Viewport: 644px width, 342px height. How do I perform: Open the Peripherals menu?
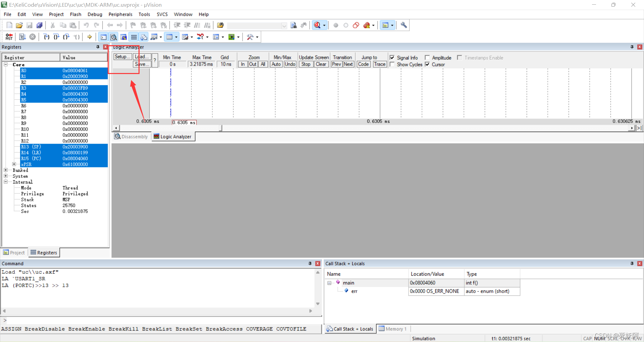pyautogui.click(x=120, y=14)
